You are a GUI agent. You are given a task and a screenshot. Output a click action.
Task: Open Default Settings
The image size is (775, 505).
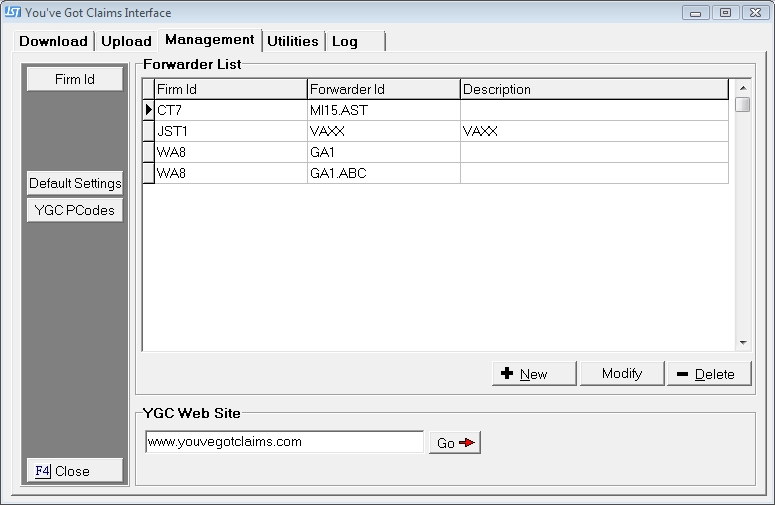(75, 183)
